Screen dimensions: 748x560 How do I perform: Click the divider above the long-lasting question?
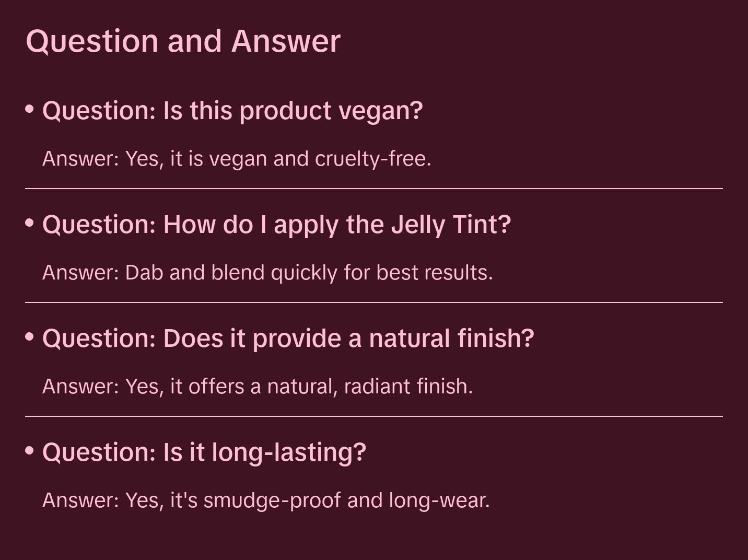374,416
